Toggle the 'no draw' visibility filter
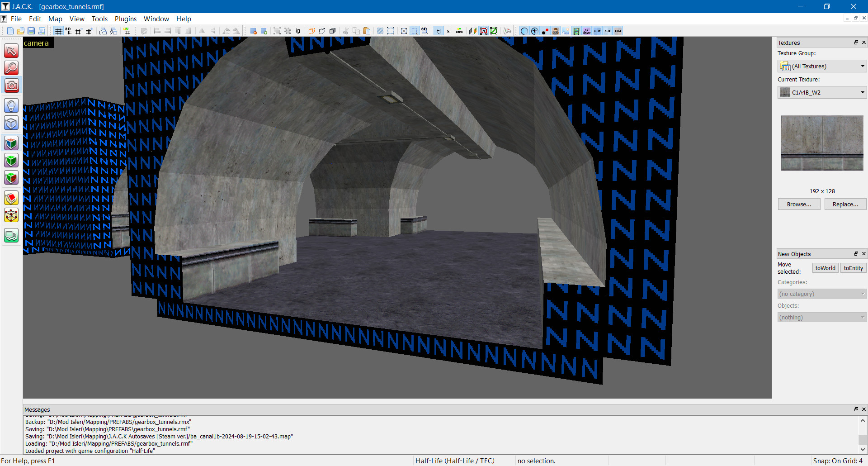868x466 pixels. [587, 31]
